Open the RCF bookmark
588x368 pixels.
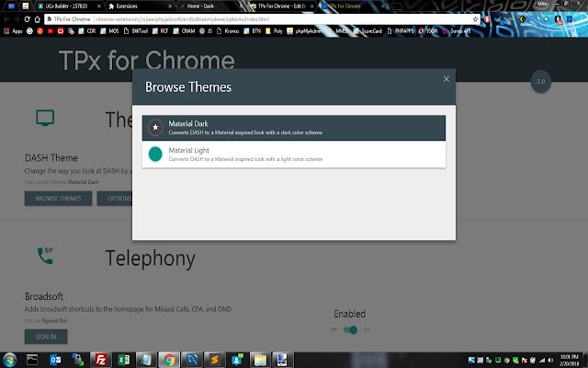160,31
